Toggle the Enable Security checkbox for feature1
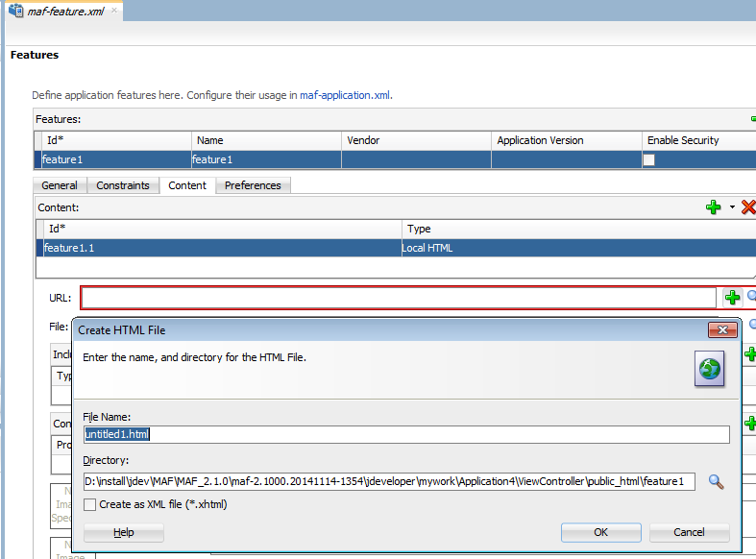This screenshot has width=756, height=559. click(649, 160)
